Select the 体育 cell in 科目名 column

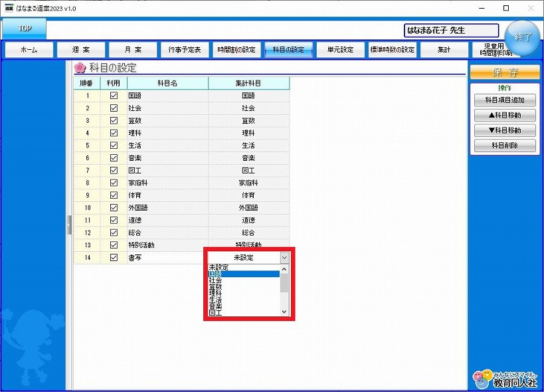tap(167, 195)
